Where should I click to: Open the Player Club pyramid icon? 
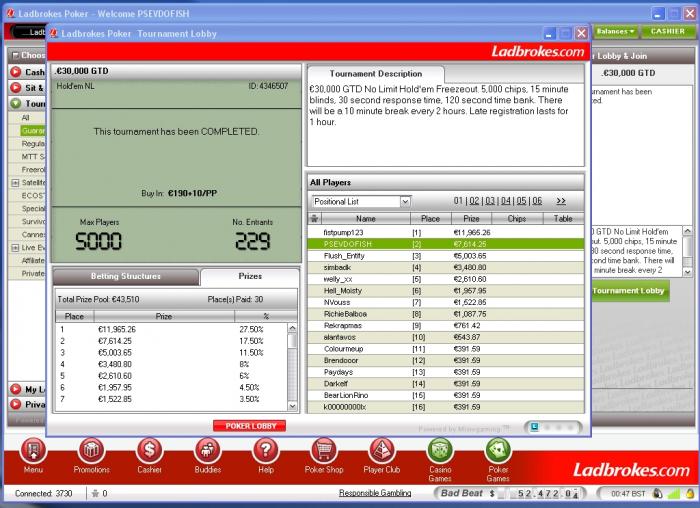pos(382,451)
